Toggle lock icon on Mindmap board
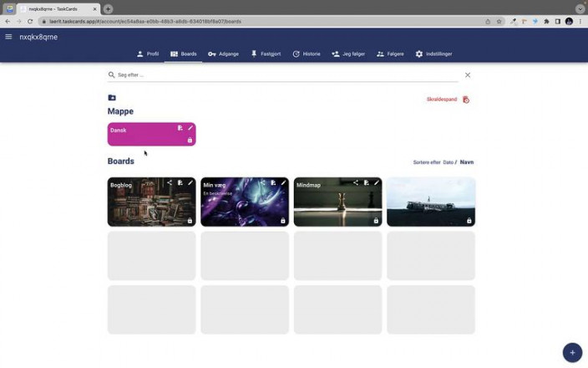 (376, 221)
